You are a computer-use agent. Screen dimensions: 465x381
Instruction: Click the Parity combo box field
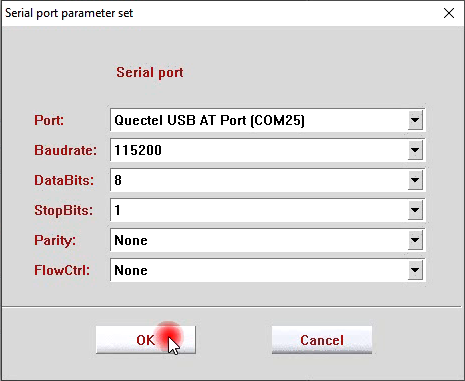pyautogui.click(x=267, y=240)
